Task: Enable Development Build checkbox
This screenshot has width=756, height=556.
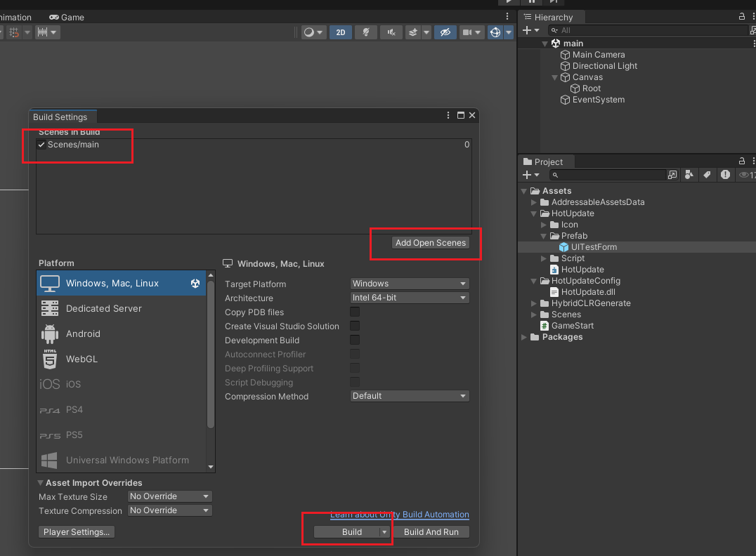Action: pyautogui.click(x=355, y=340)
